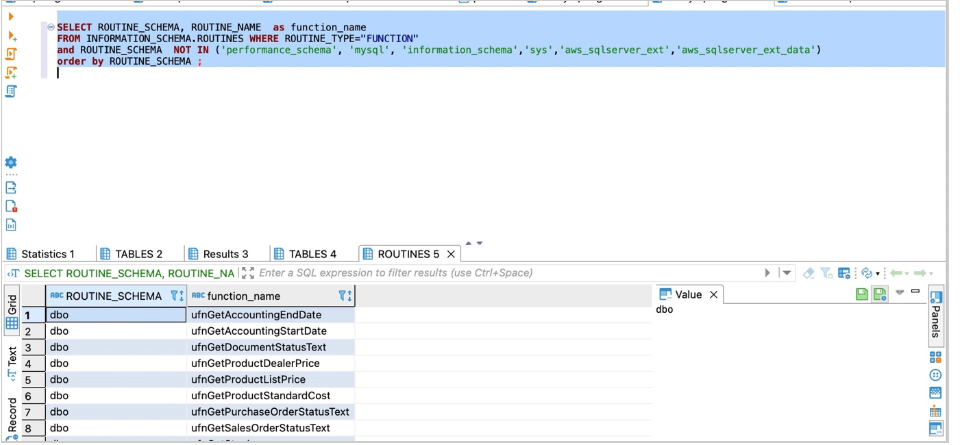Select cell ufnGetAccountingStartDate
Viewport: 960px width, 445px height.
271,331
